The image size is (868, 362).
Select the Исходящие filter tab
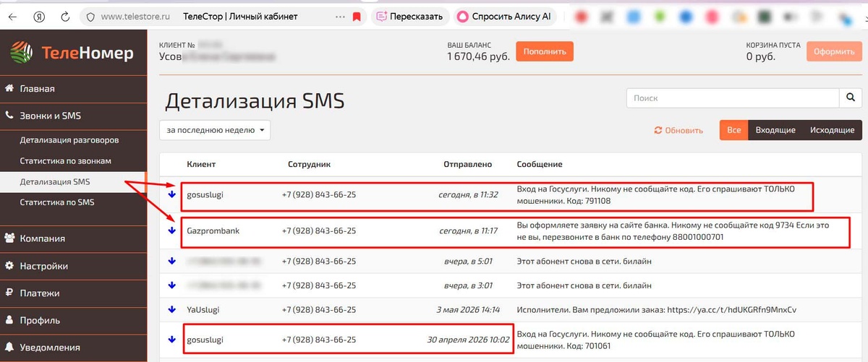[833, 130]
